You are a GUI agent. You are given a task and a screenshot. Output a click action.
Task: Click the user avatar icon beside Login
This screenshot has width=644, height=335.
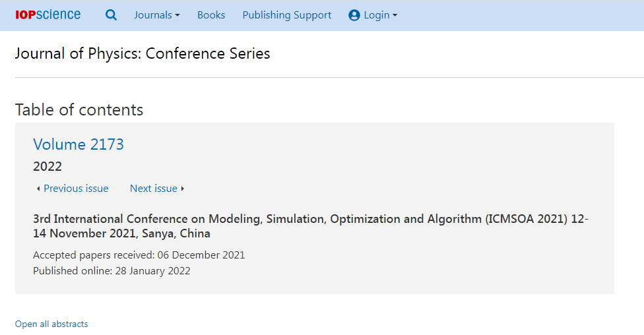point(354,15)
